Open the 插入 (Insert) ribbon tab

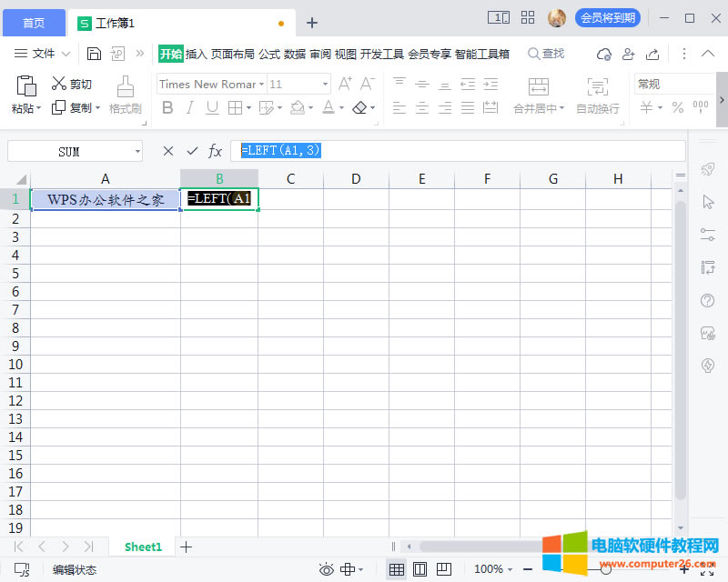197,54
